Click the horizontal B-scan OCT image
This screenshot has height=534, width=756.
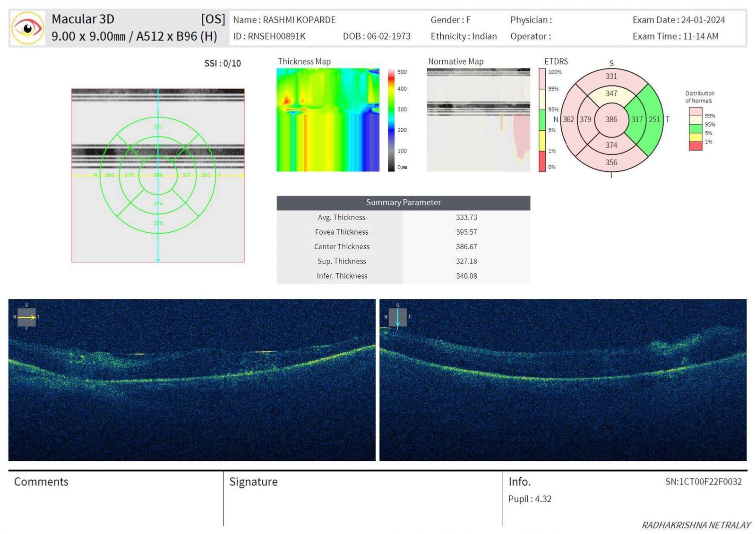coord(192,380)
